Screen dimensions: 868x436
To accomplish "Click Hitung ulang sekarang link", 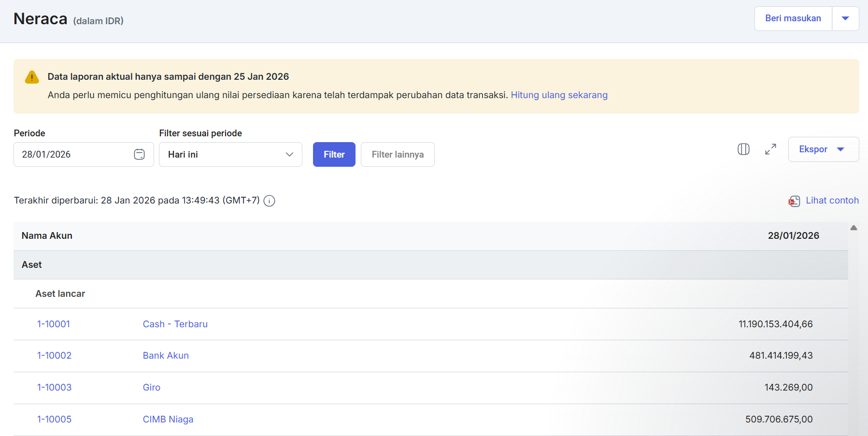I will coord(559,95).
